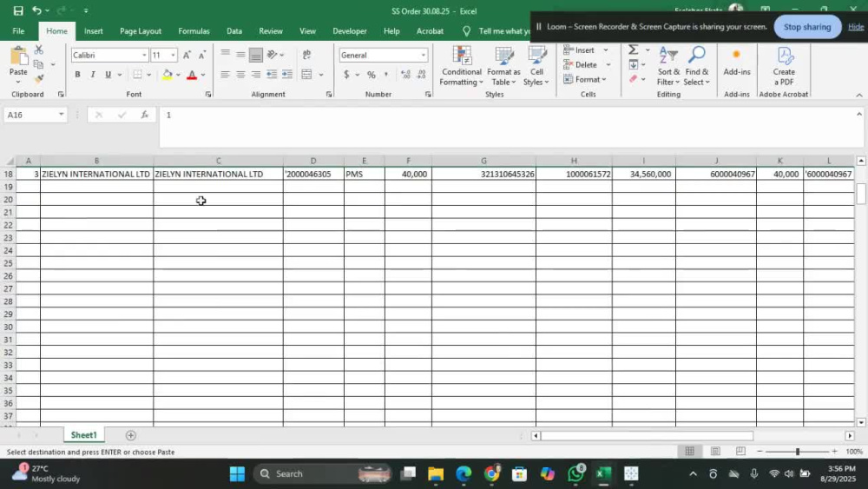Apply Accounting dollar format
Screen dimensions: 868x489
click(x=346, y=74)
